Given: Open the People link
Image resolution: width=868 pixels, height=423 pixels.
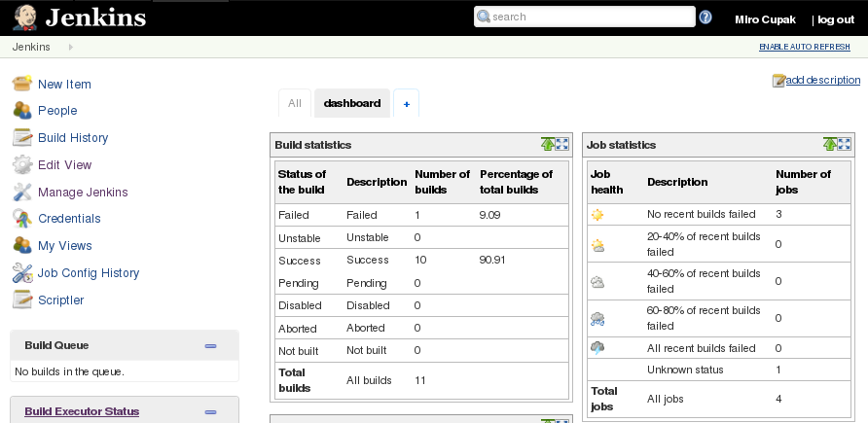Looking at the screenshot, I should tap(57, 111).
